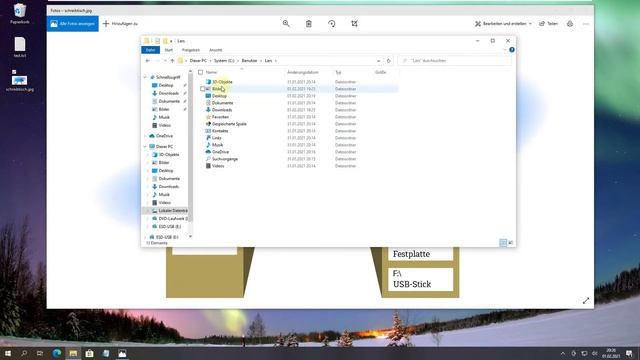Open the Start ribbon tab
This screenshot has height=360, width=640.
(169, 50)
